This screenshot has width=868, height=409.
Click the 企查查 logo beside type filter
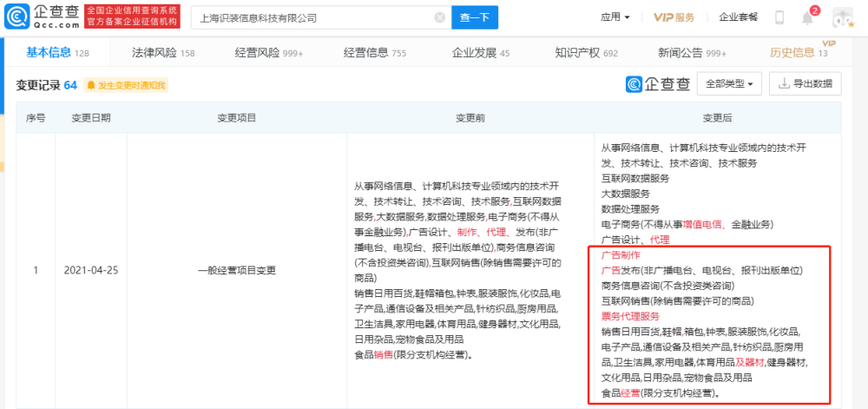click(658, 84)
